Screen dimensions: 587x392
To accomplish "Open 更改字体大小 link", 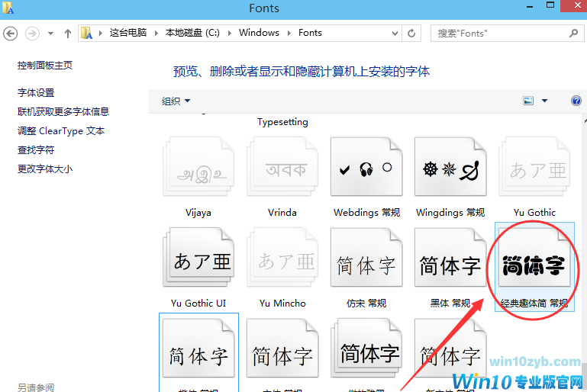I will [x=45, y=169].
